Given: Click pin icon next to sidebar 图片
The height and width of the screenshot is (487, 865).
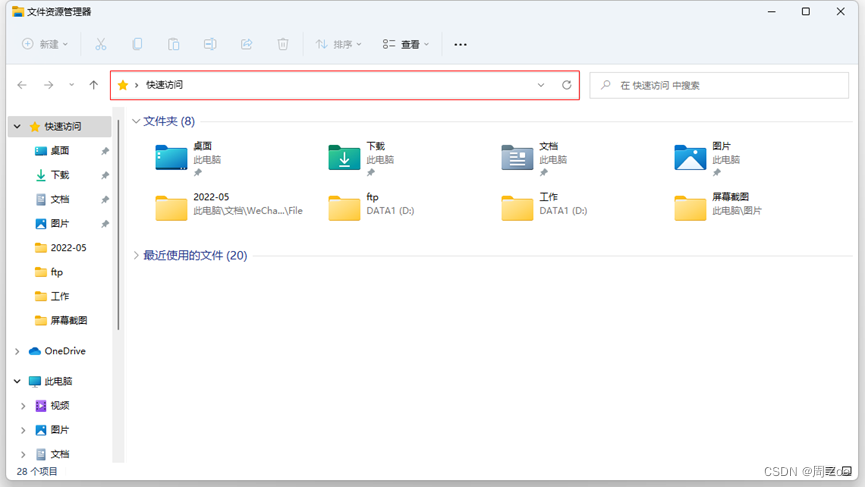Looking at the screenshot, I should coord(105,224).
